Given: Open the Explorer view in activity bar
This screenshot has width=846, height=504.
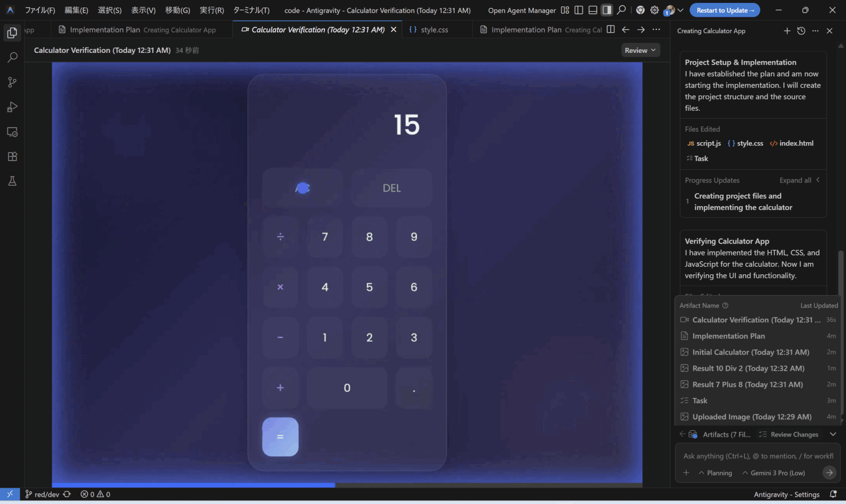Looking at the screenshot, I should pos(12,33).
